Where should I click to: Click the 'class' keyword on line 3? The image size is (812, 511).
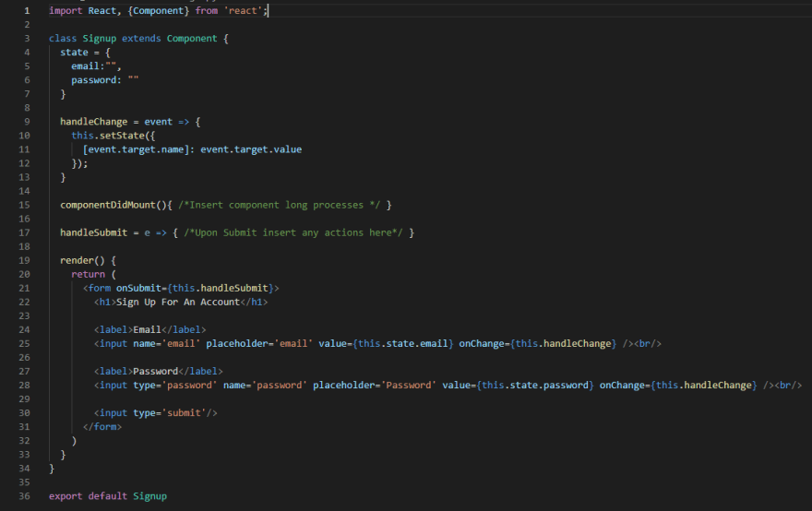(63, 39)
